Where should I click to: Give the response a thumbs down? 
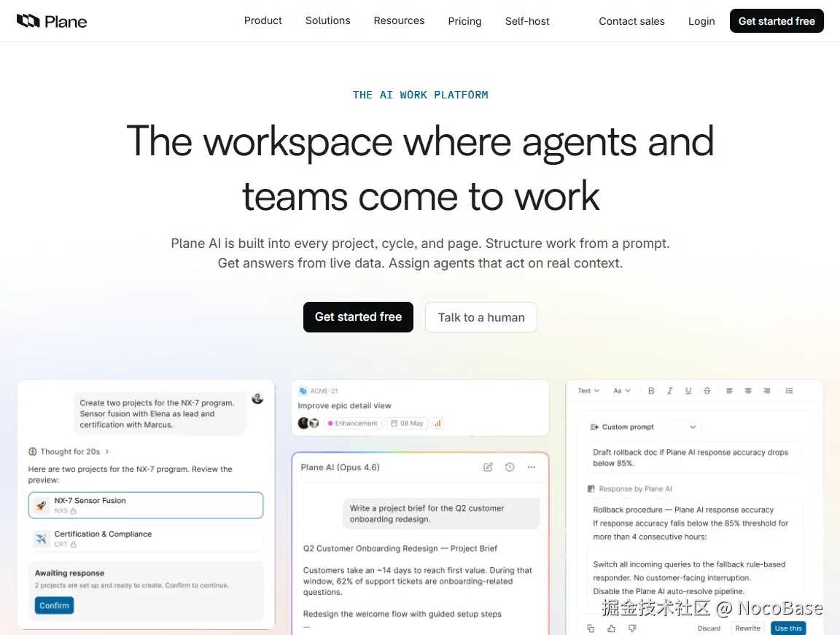[632, 628]
